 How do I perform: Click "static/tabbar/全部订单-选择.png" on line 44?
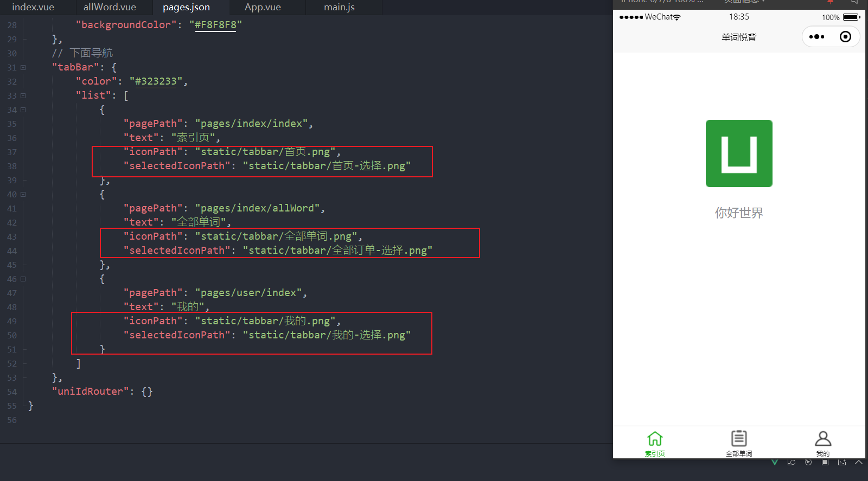(x=337, y=251)
